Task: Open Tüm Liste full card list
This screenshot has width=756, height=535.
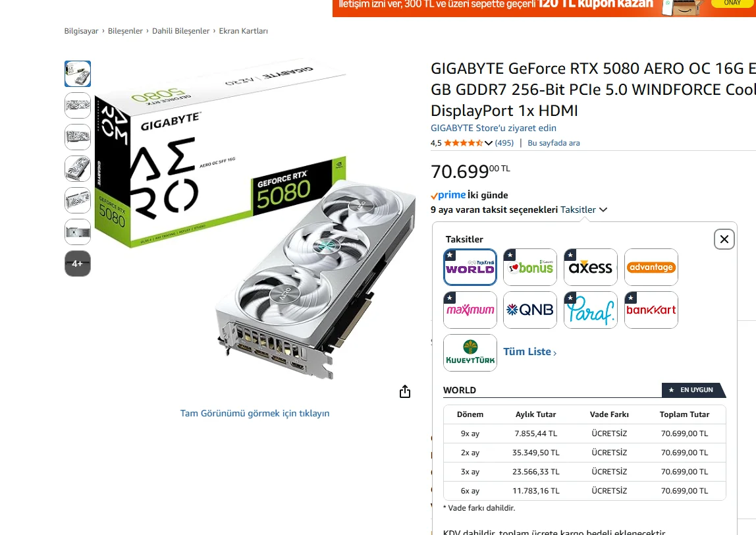Action: pyautogui.click(x=530, y=352)
